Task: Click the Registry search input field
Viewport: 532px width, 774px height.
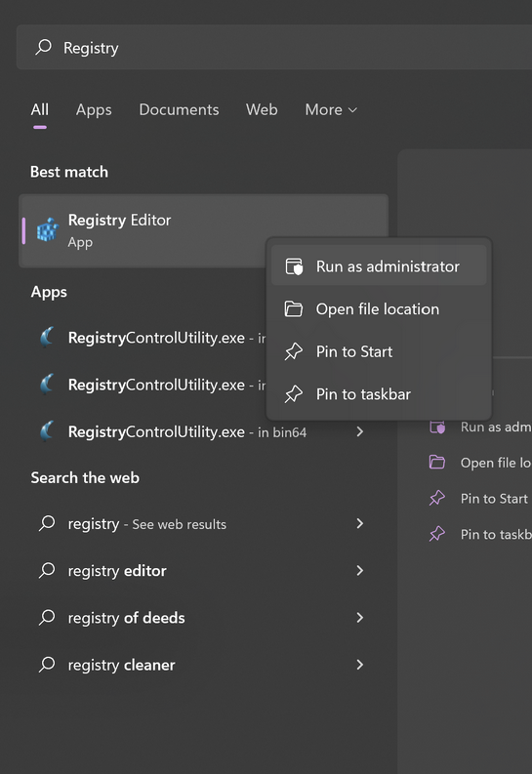Action: 274,48
